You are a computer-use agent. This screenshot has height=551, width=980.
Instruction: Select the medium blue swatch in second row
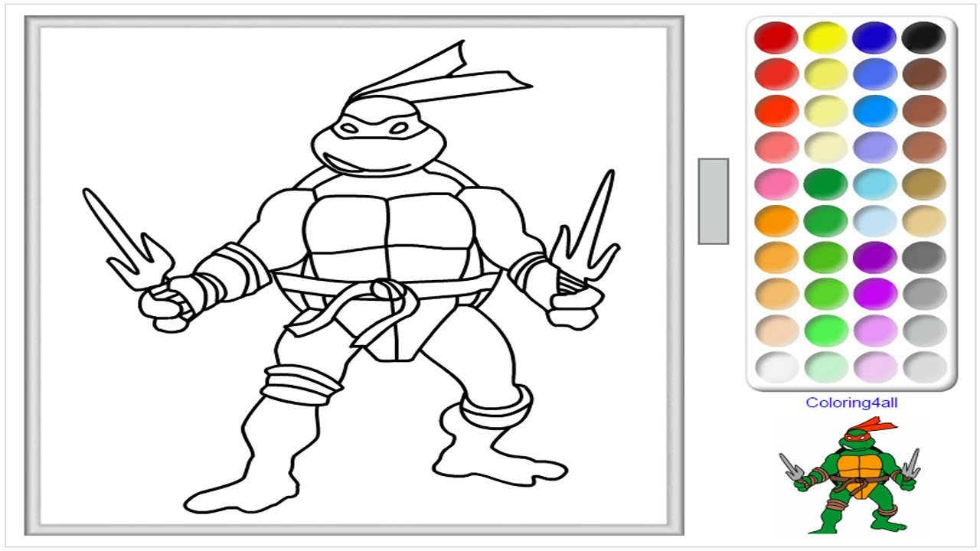coord(874,74)
